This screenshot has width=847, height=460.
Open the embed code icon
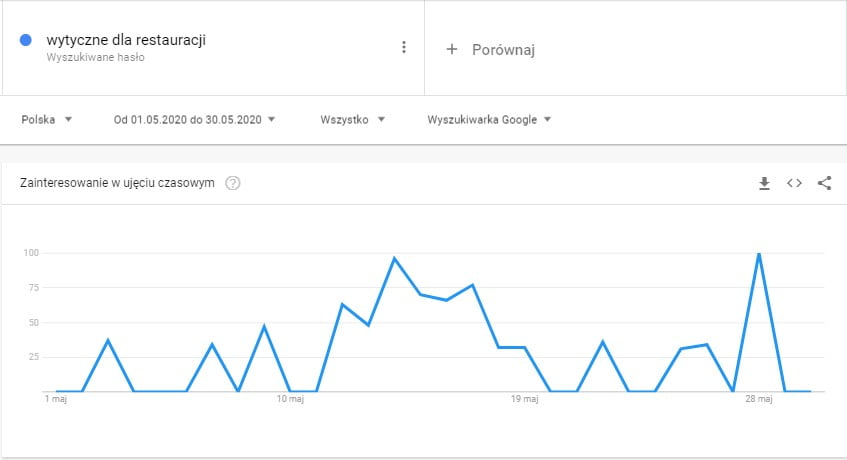[794, 183]
